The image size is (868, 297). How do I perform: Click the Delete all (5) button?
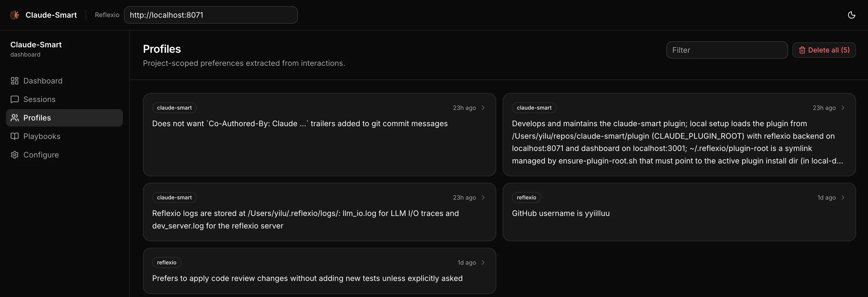pyautogui.click(x=824, y=50)
